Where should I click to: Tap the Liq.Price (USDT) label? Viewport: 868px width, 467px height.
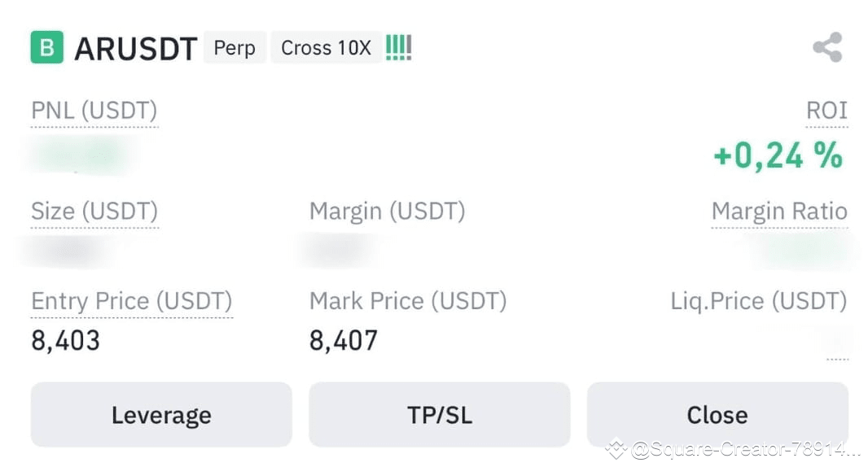[758, 301]
